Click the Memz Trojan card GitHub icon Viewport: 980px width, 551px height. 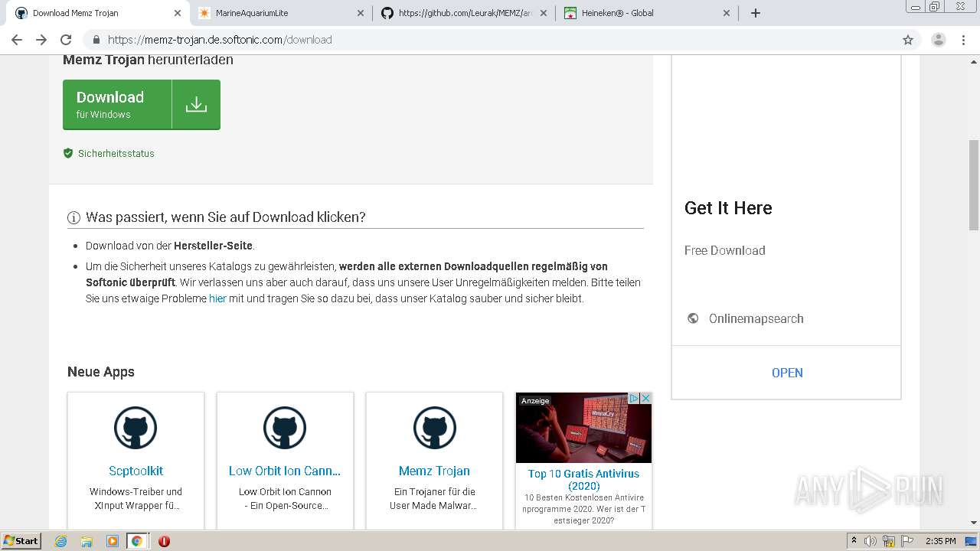tap(434, 428)
